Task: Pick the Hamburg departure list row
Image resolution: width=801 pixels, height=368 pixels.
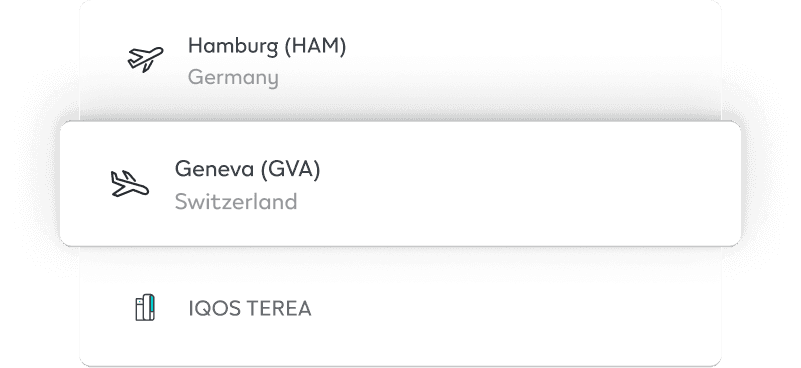Action: click(400, 61)
